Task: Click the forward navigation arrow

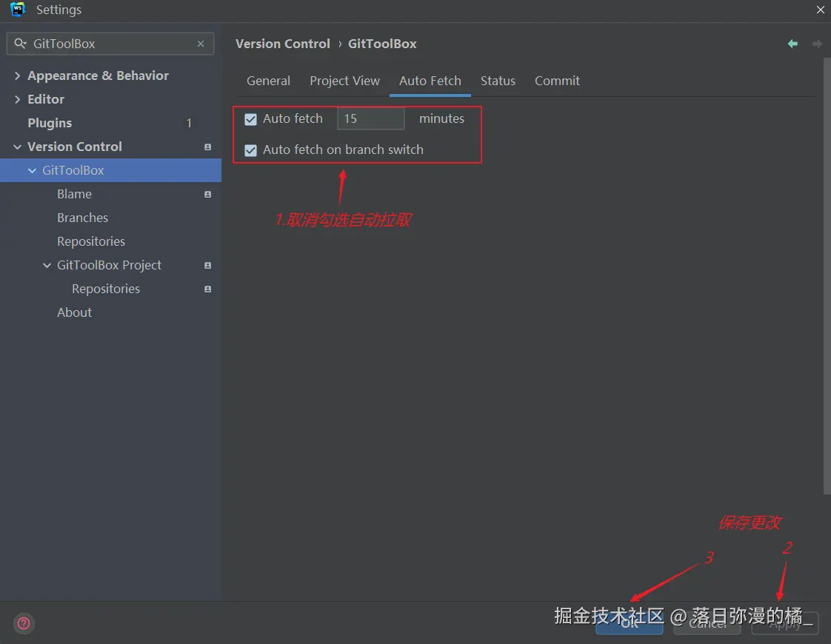Action: point(817,44)
